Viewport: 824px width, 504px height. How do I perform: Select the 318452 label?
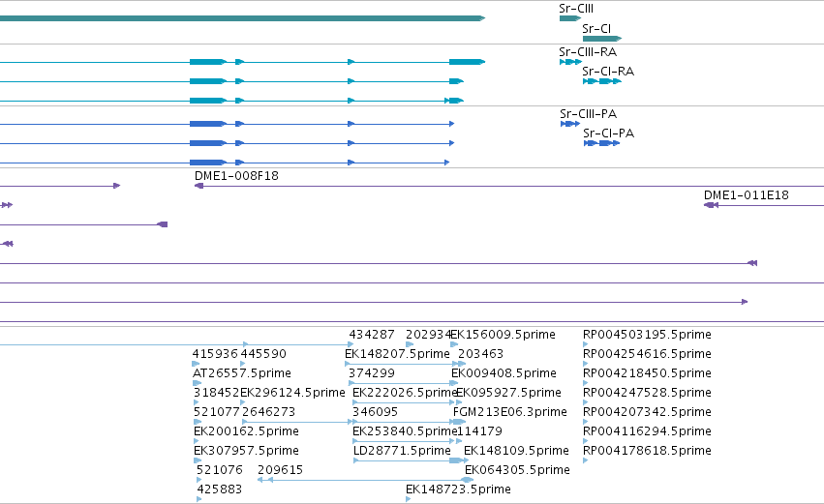[x=217, y=393]
